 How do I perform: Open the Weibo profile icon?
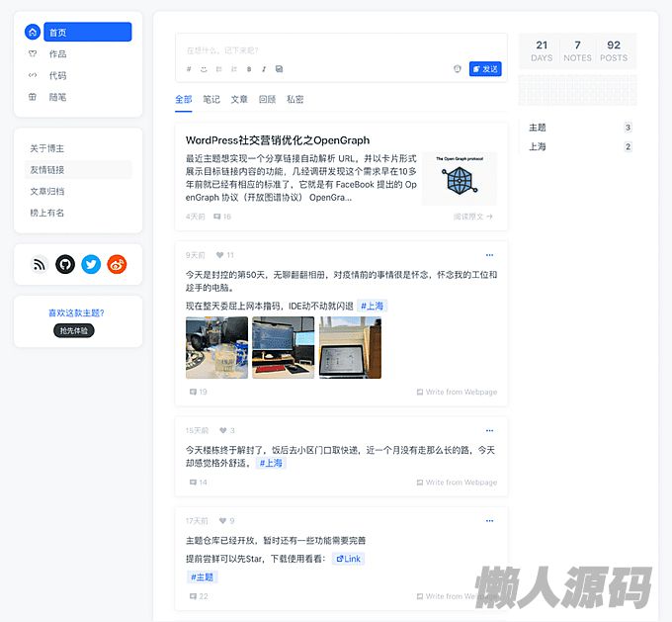pos(117,265)
